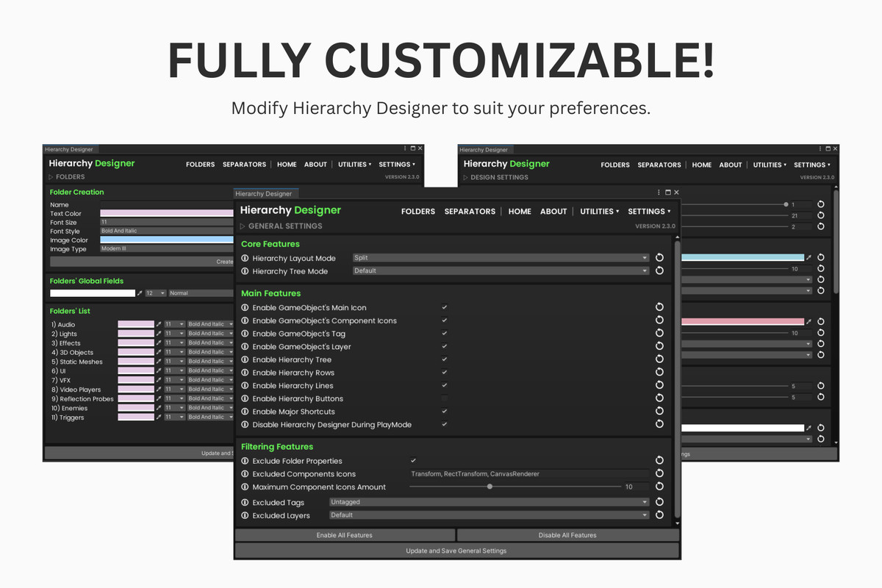Reset the value 21 slider in Design Settings
Viewport: 882px width, 588px height.
click(x=821, y=216)
